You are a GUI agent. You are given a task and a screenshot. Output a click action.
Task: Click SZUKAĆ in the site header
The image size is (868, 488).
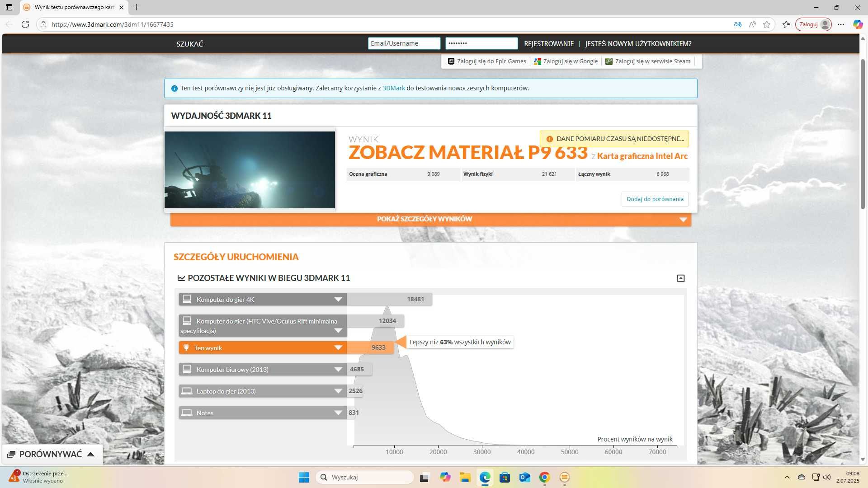point(190,44)
